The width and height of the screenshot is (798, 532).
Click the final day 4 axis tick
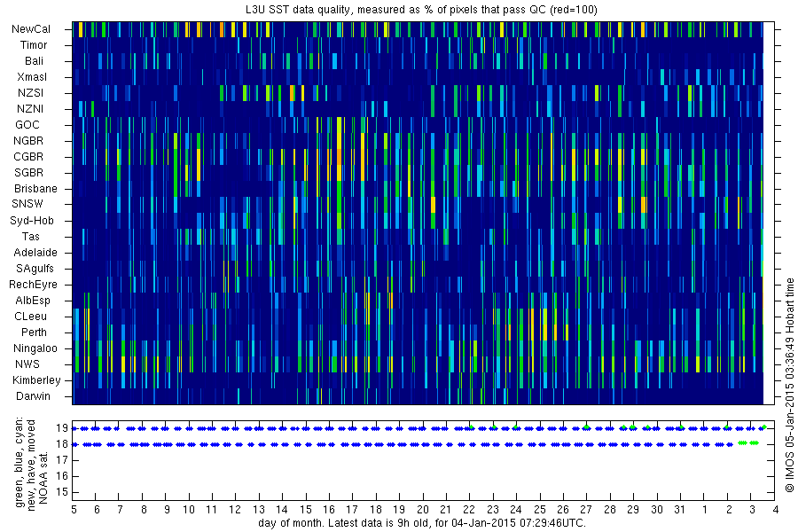pyautogui.click(x=775, y=509)
